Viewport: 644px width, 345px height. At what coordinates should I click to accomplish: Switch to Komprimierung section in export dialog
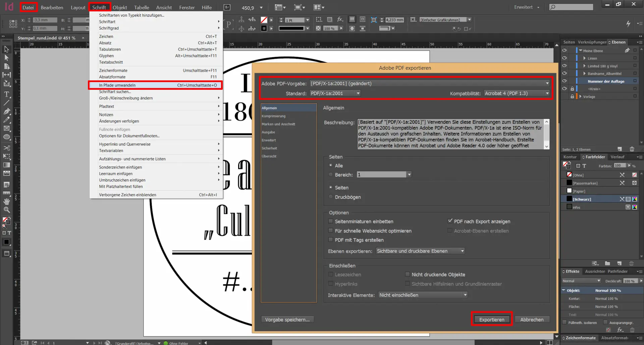coord(274,116)
